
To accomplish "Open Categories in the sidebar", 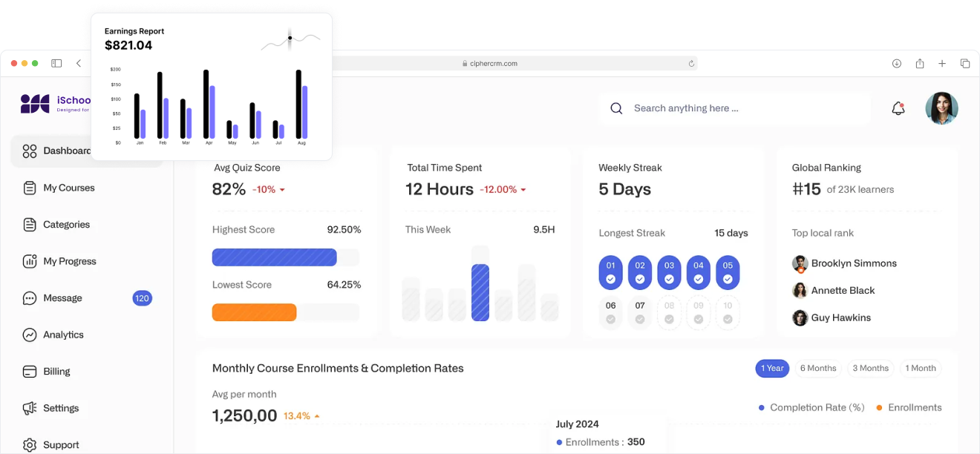I will [x=67, y=225].
